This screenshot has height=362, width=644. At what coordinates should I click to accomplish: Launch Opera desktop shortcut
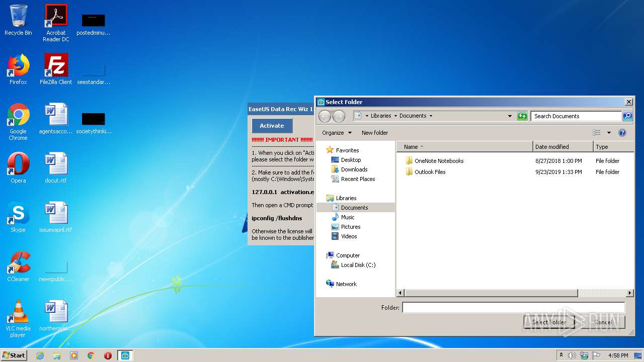pos(18,168)
